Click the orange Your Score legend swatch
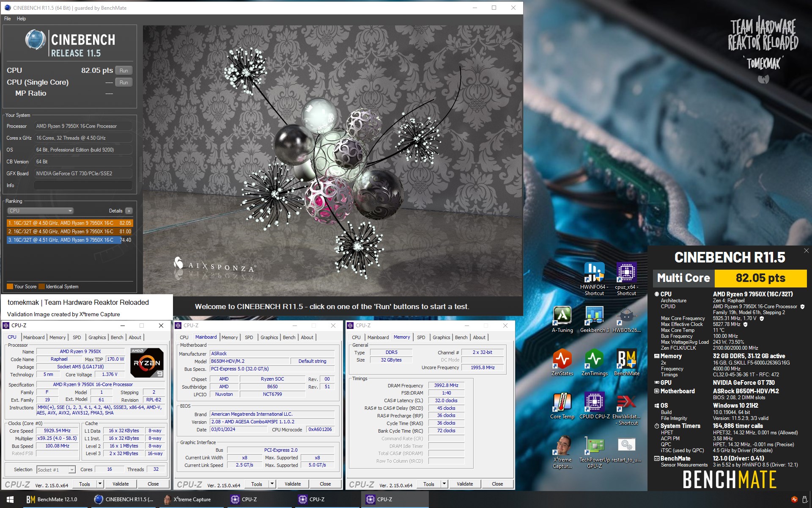This screenshot has height=508, width=812. tap(10, 287)
